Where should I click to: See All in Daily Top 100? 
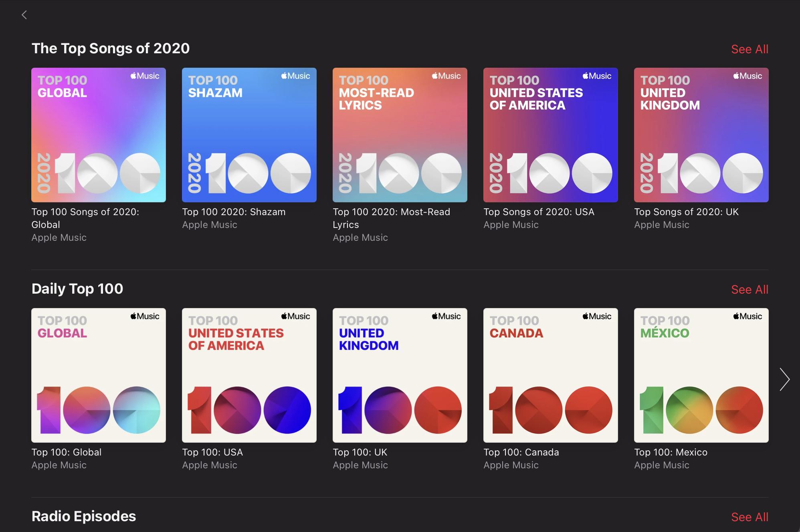[749, 290]
